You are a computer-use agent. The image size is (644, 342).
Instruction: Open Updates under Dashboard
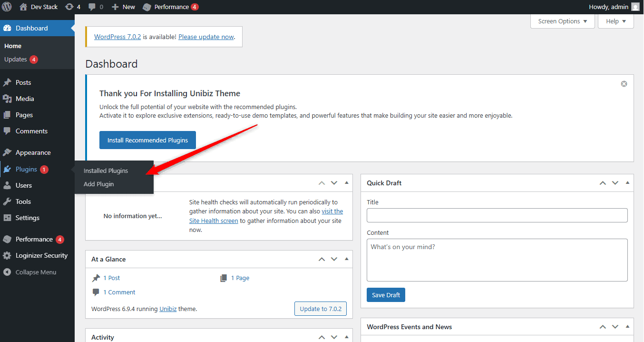pyautogui.click(x=21, y=60)
